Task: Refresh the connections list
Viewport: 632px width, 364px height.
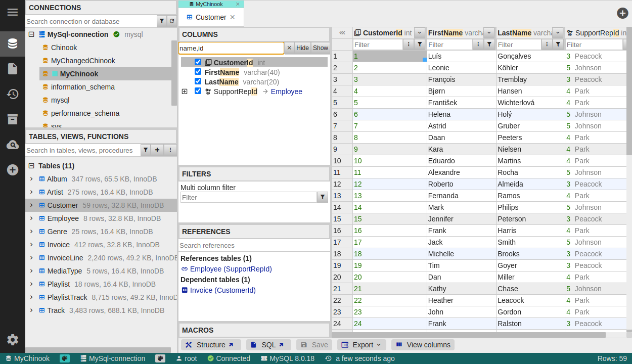Action: click(x=172, y=21)
